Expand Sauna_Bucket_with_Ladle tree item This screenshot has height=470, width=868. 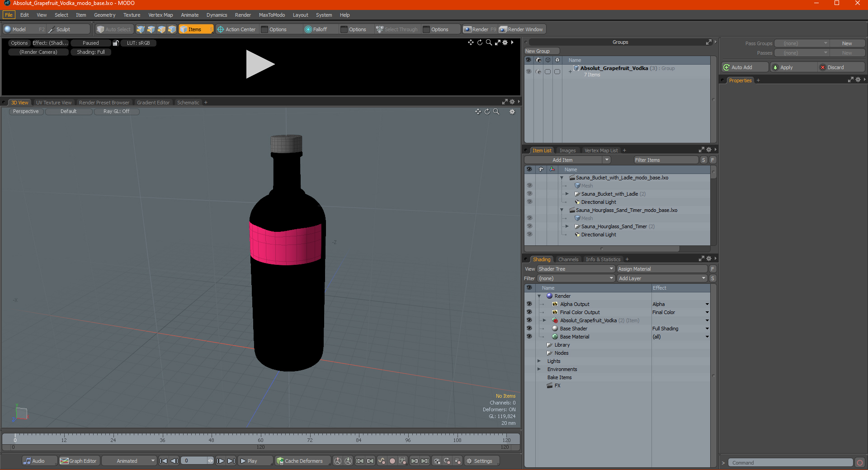point(567,194)
